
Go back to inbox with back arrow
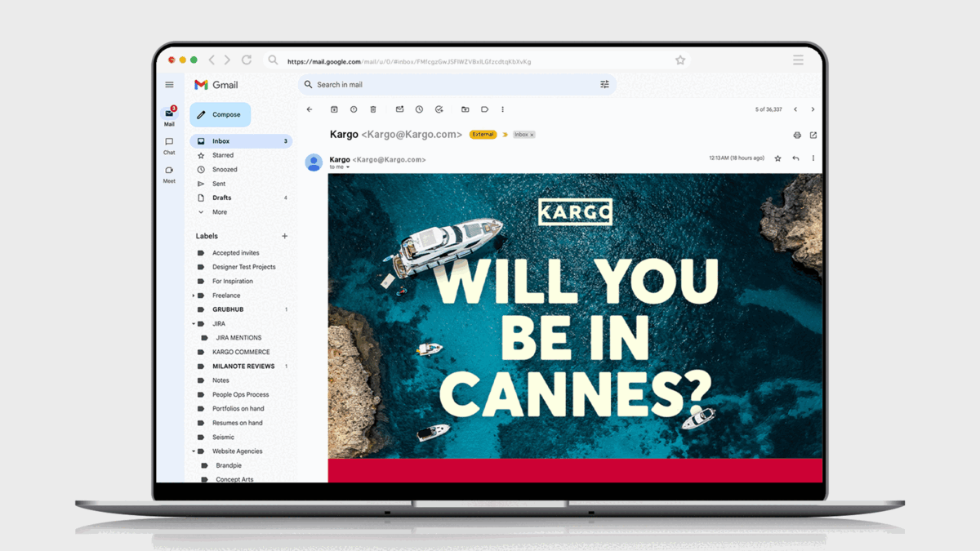pyautogui.click(x=310, y=109)
